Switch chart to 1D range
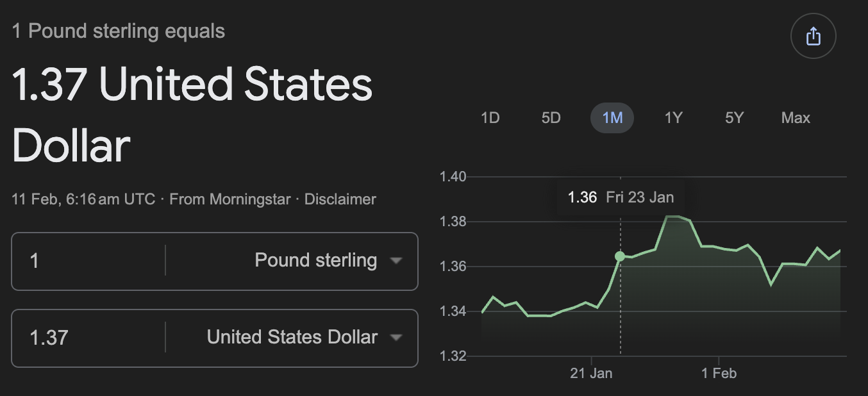 click(x=490, y=118)
